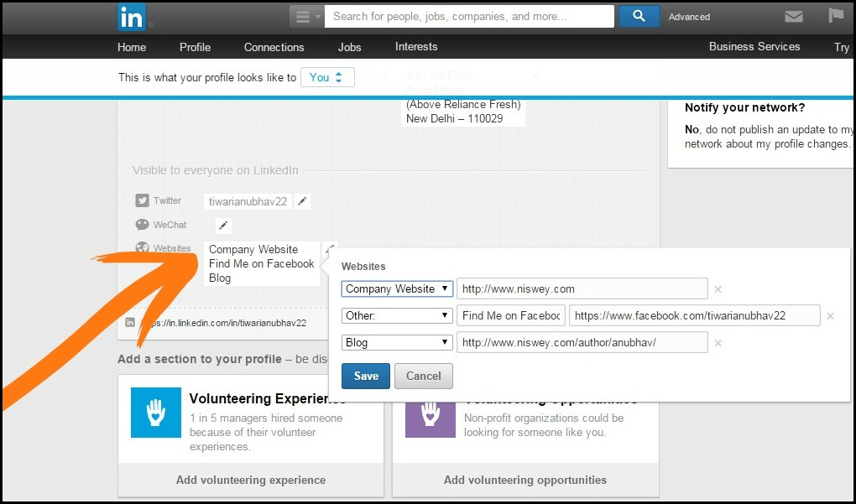
Task: Click the Volunteering Experience hand icon
Action: (156, 413)
